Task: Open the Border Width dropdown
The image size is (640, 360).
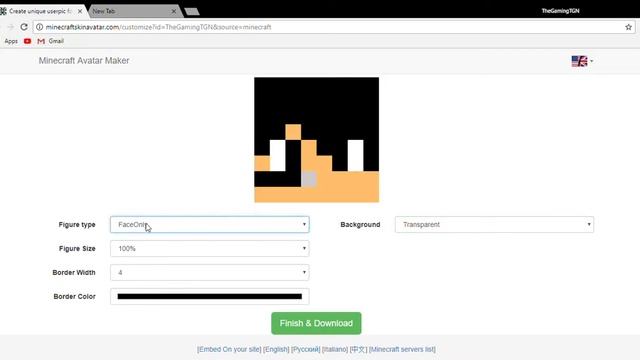Action: pos(210,272)
